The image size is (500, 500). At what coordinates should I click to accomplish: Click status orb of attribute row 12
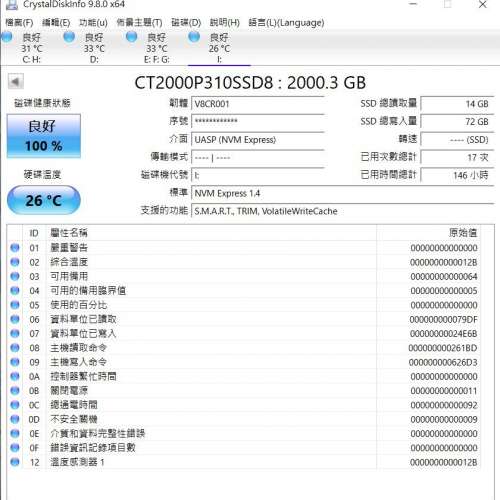point(15,462)
